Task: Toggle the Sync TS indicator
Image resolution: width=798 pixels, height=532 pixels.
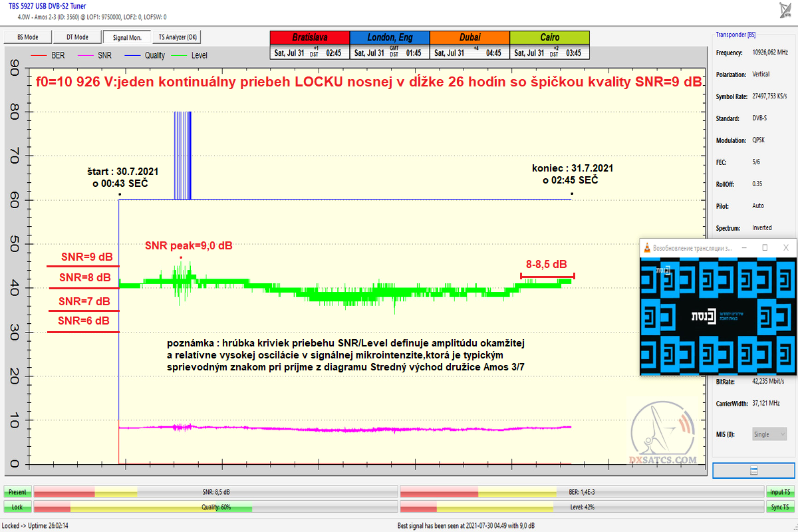Action: coord(779,507)
